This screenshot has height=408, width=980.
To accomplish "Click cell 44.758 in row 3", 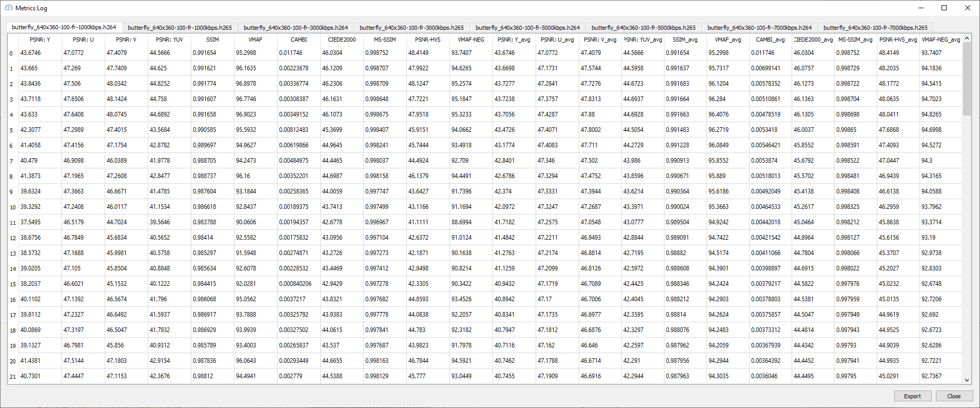I will point(169,99).
